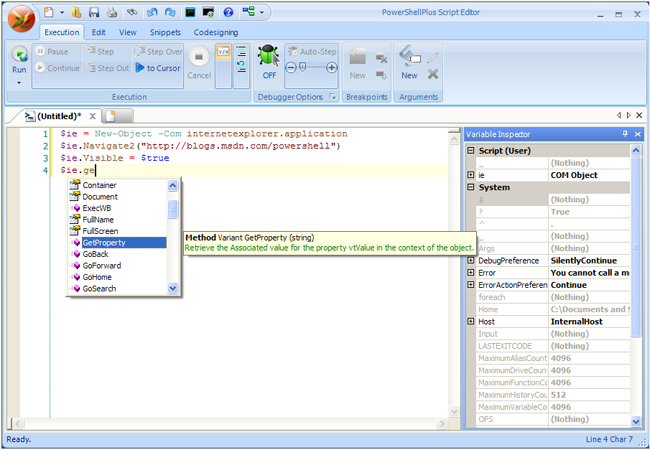
Task: Open the Run button dropdown arrow
Action: coord(19,83)
